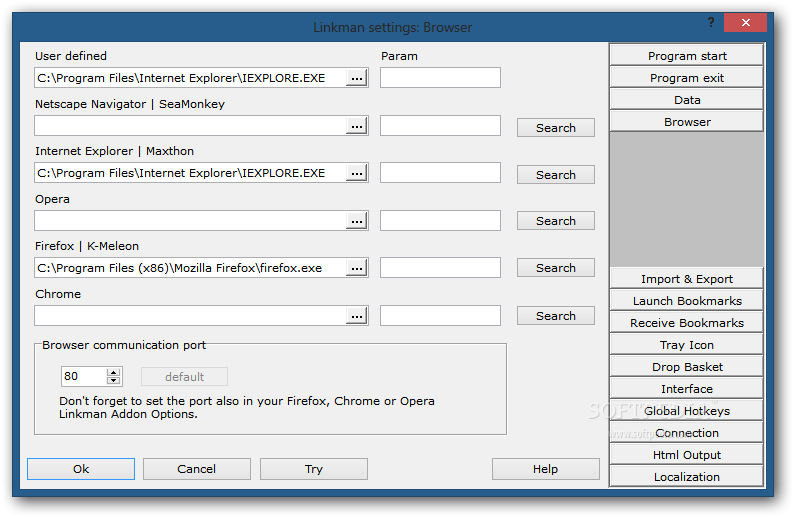Search for the Chrome installation
Screen dimensions: 794x517
point(555,316)
